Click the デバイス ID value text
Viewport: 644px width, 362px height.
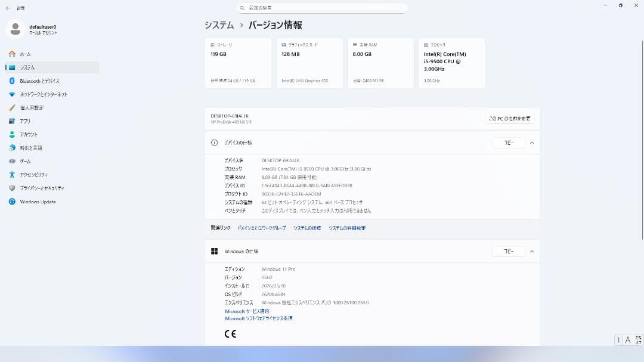(307, 185)
